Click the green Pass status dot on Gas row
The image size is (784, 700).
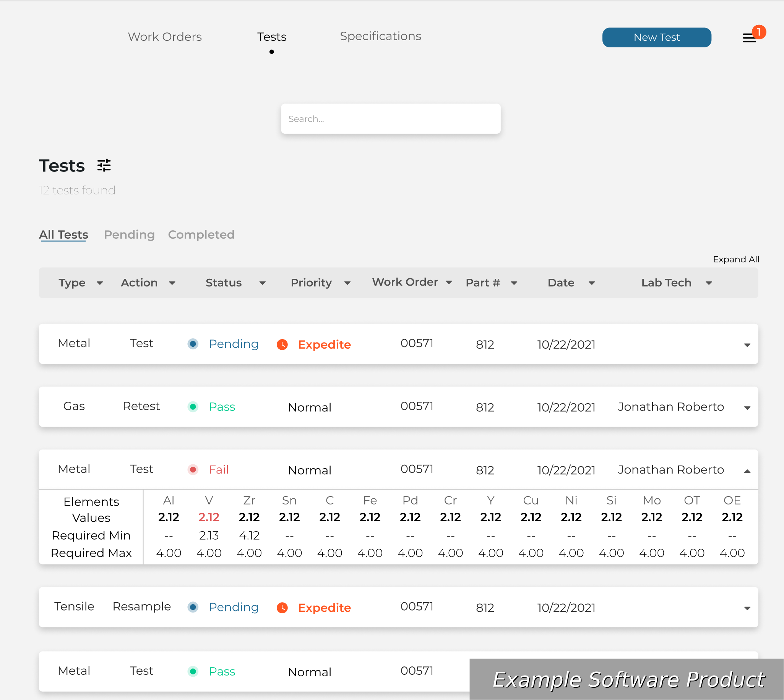coord(193,407)
